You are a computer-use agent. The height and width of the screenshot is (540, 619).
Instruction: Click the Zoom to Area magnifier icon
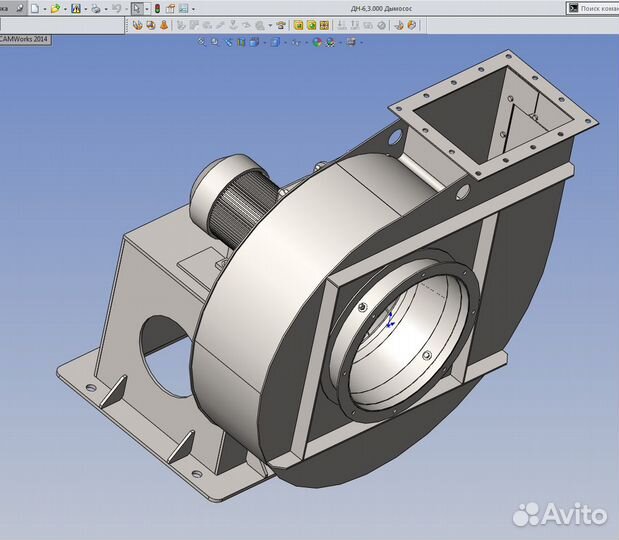pos(215,43)
